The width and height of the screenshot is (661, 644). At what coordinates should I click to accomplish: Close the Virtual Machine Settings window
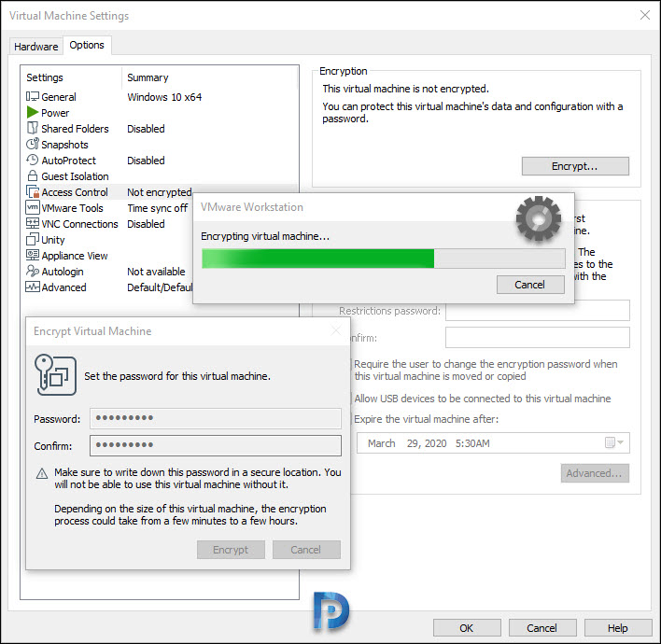coord(644,16)
